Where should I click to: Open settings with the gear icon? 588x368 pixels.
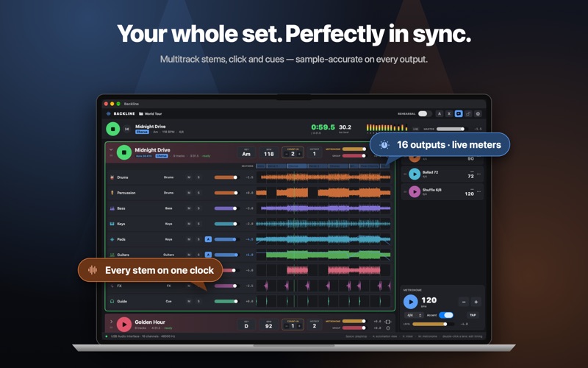coord(478,113)
